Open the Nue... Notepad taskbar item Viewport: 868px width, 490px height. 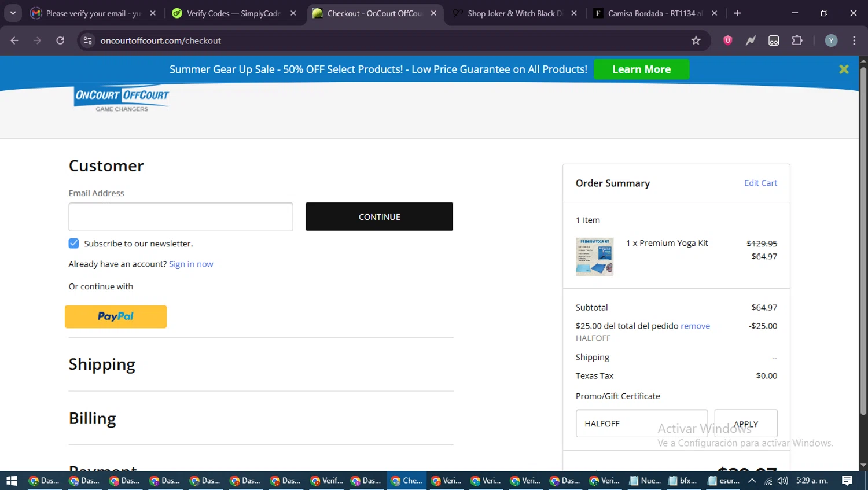[x=645, y=480]
